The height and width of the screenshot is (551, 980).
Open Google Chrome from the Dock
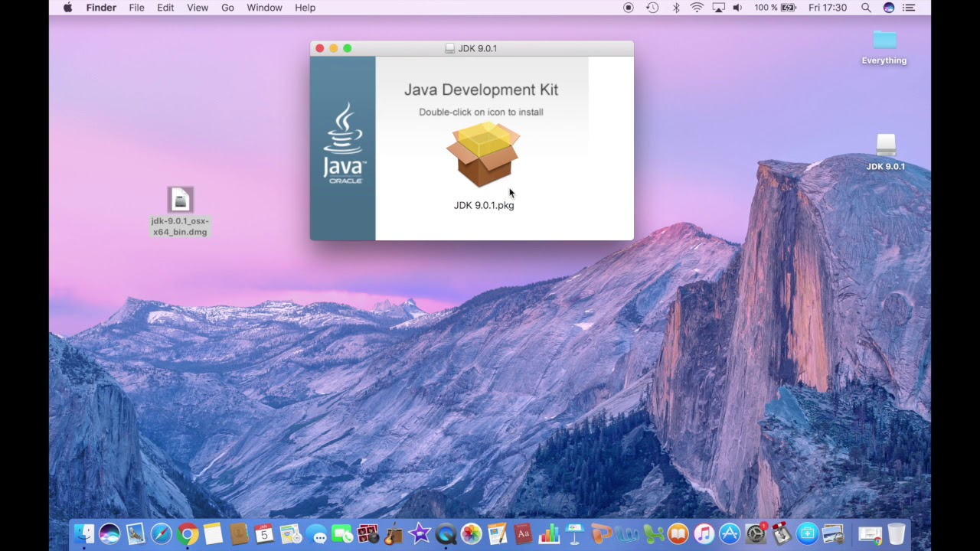[x=188, y=533]
